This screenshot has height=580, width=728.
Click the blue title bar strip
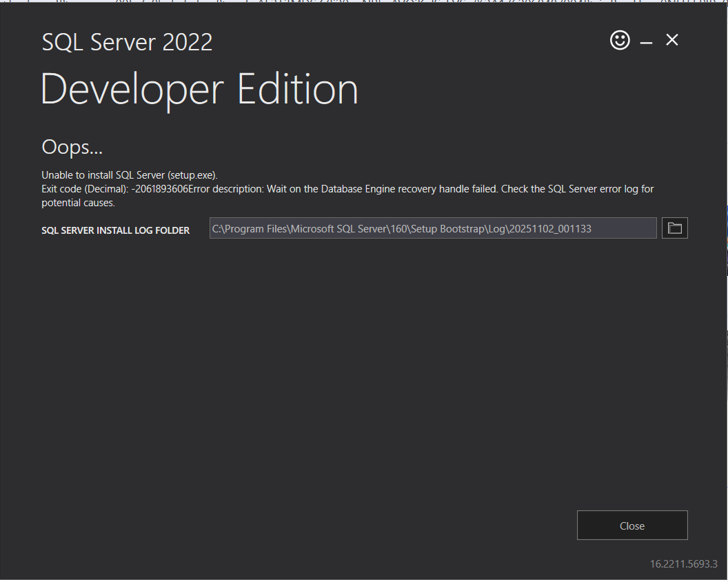click(364, 2)
